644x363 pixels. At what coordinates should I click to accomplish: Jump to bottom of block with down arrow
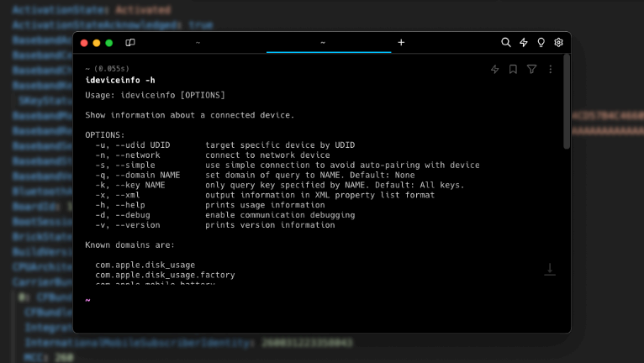550,270
